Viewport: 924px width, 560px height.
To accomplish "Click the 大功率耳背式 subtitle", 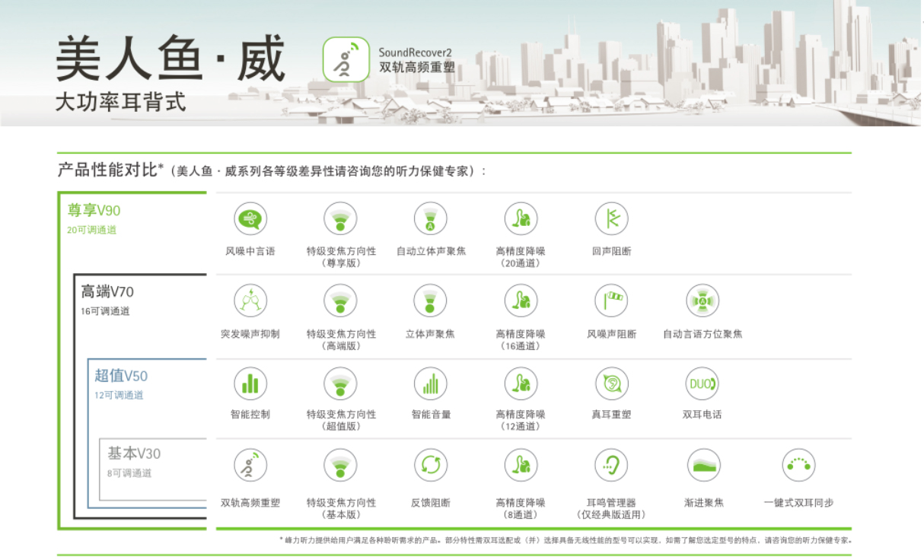I will pyautogui.click(x=120, y=102).
